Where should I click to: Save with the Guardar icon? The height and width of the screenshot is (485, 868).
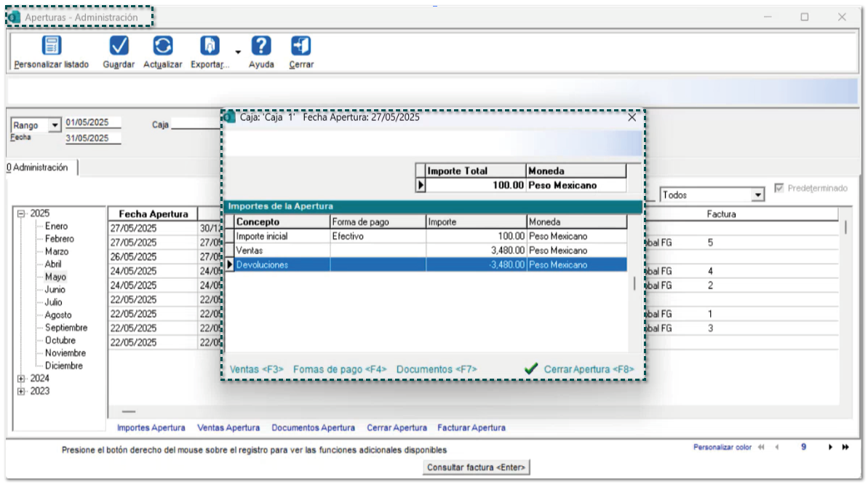119,46
